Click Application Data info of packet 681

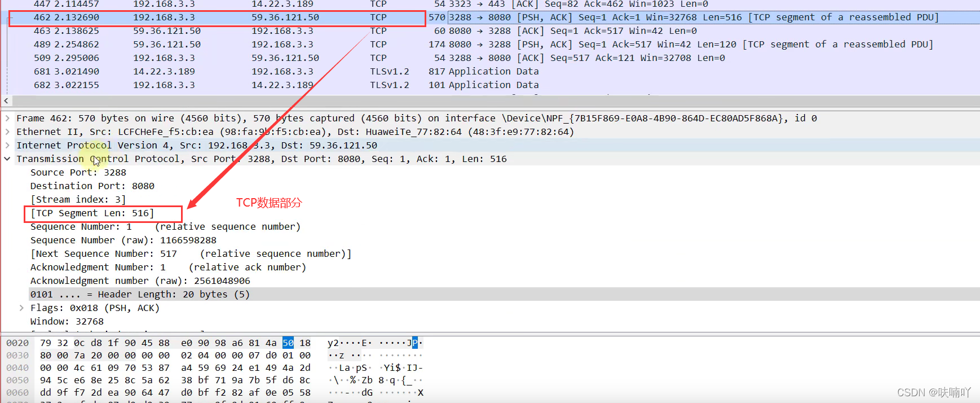(494, 72)
